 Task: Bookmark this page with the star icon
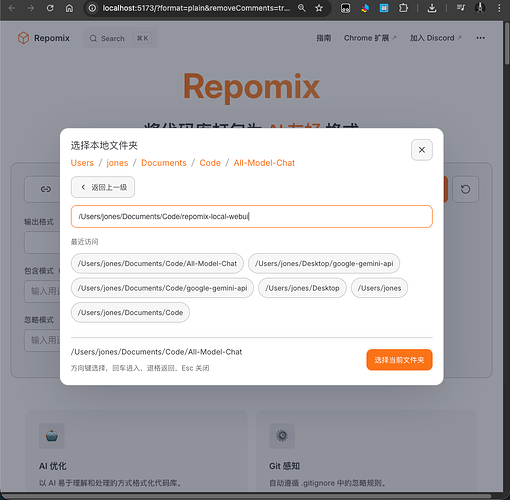[x=319, y=8]
